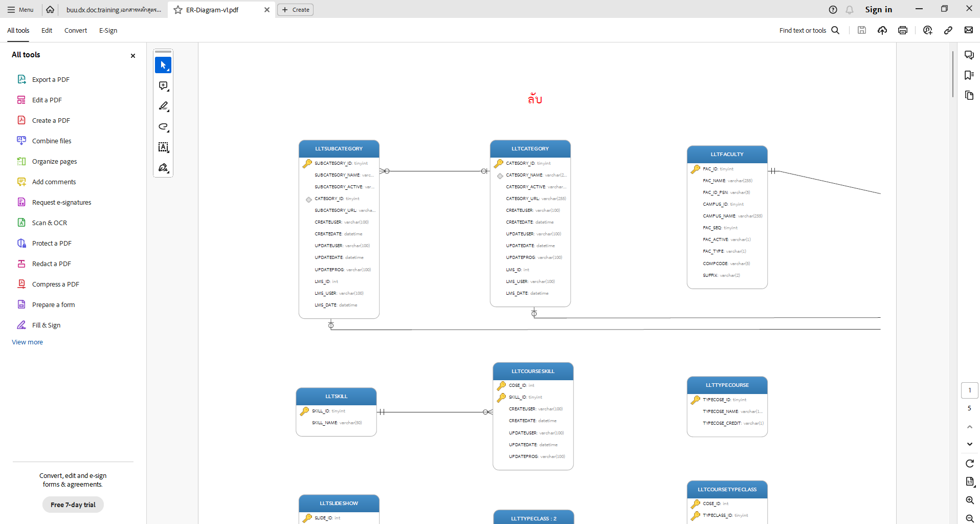Click the zoom in magnifier icon
980x524 pixels.
pyautogui.click(x=969, y=500)
